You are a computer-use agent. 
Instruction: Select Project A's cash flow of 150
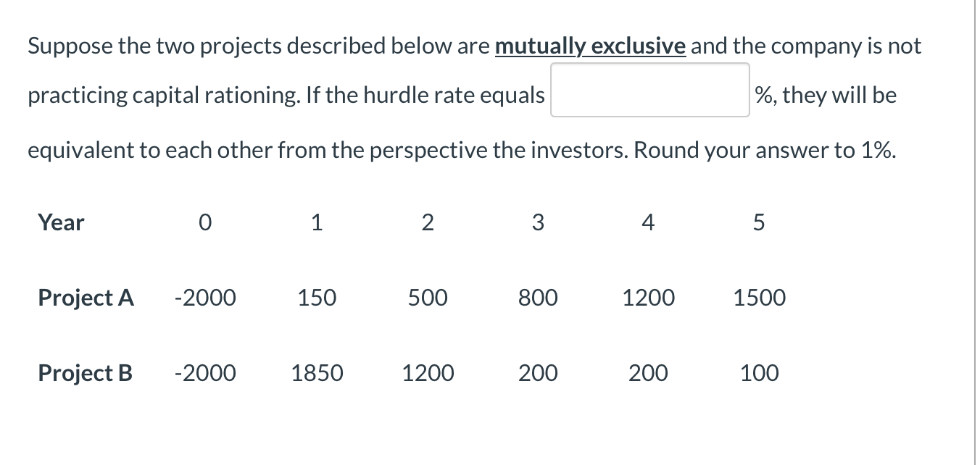317,298
